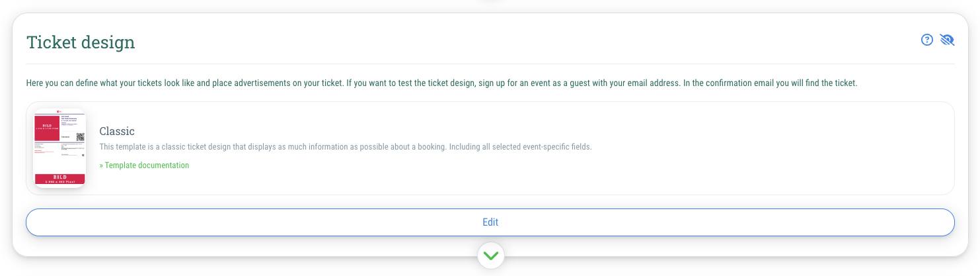
Task: Click the » arrows before Template documentation
Action: point(101,165)
